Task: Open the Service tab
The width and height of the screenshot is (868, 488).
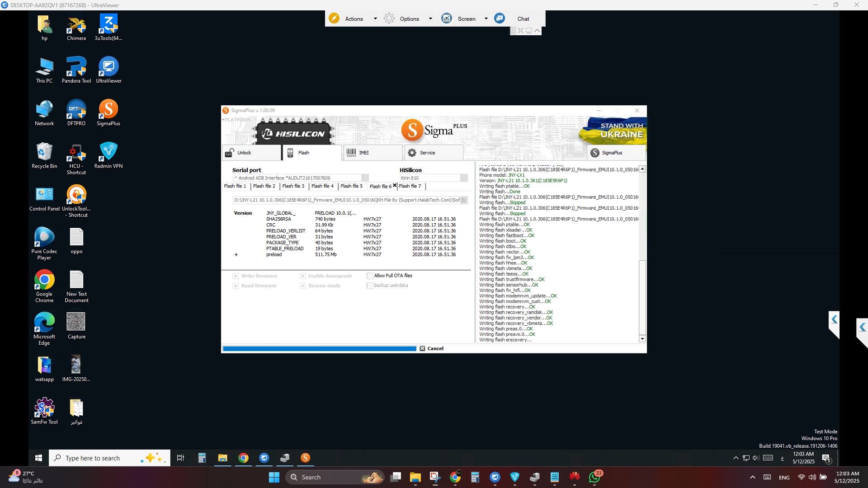Action: click(434, 153)
